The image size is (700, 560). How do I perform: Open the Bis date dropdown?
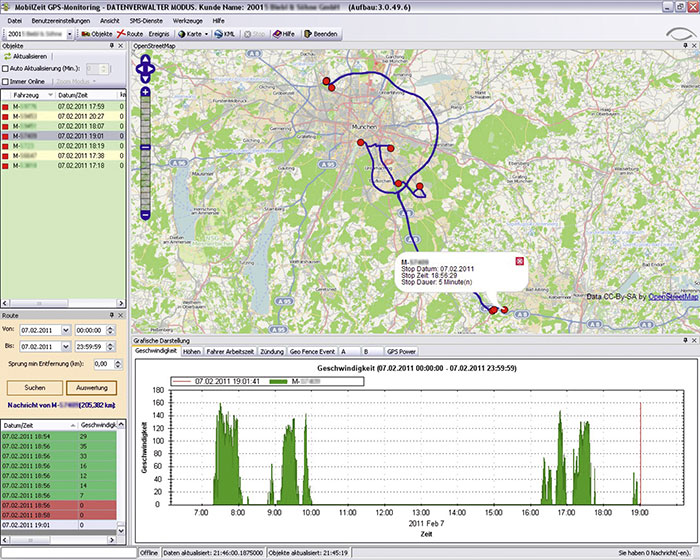click(66, 347)
